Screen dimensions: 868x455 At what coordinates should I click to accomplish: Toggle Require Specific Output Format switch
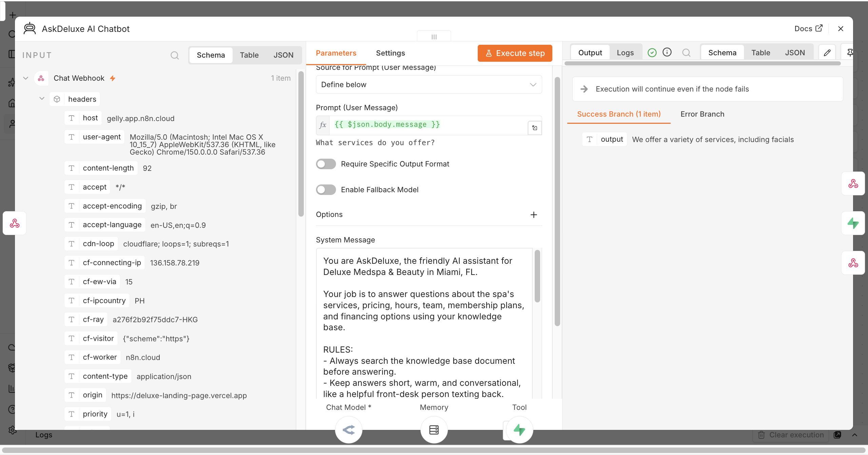click(x=326, y=164)
